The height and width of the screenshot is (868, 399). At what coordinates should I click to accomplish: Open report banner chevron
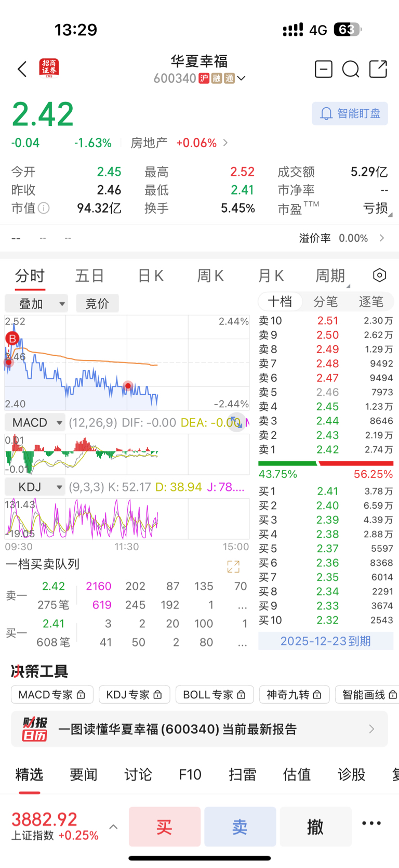pos(371,729)
